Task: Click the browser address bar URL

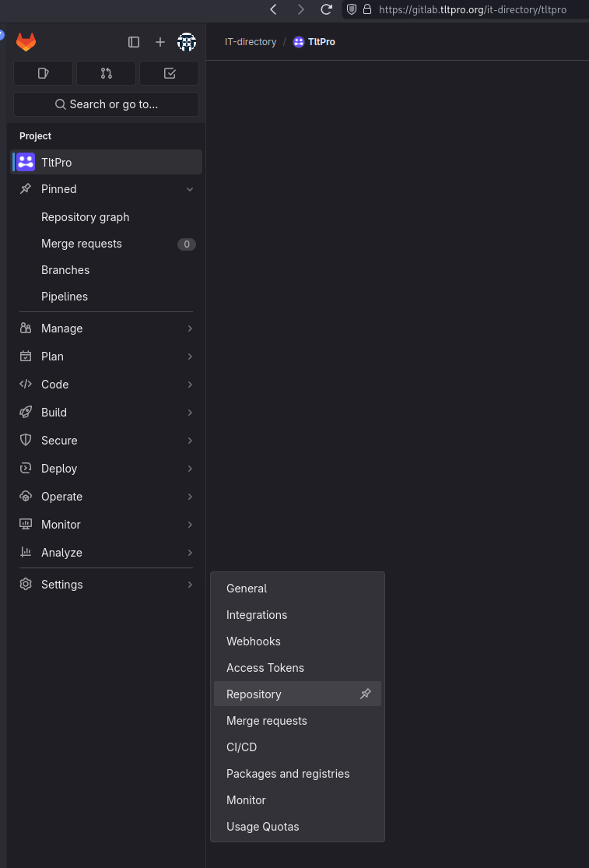Action: click(472, 9)
